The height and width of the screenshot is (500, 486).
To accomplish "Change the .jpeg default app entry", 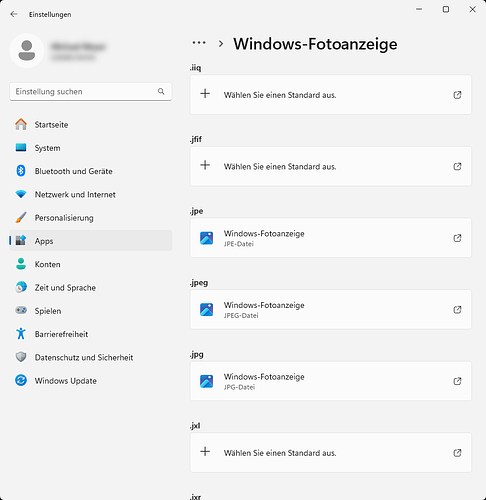I will [x=331, y=310].
